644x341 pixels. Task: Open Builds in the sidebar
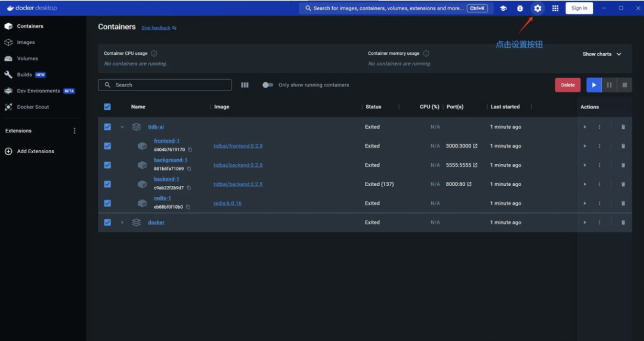[24, 75]
